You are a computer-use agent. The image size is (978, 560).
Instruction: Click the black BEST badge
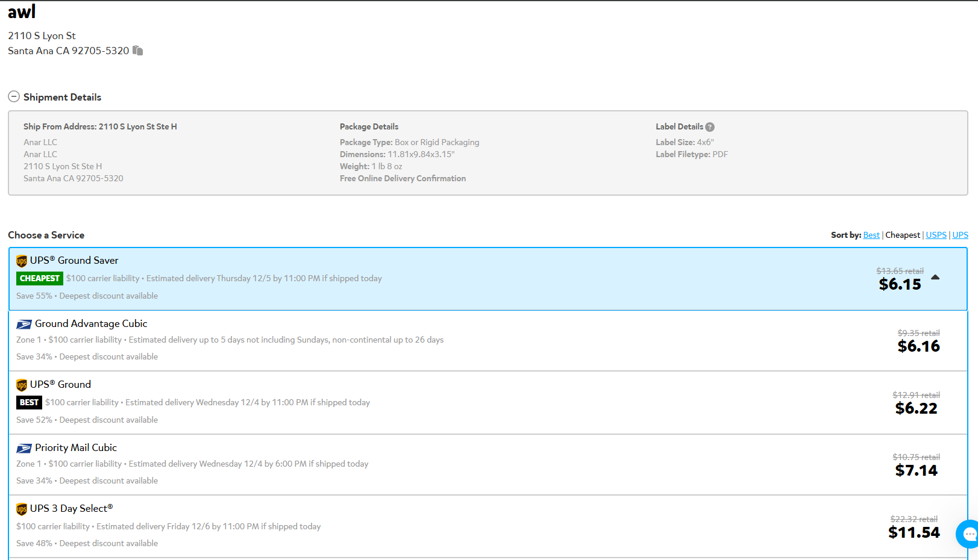tap(29, 402)
